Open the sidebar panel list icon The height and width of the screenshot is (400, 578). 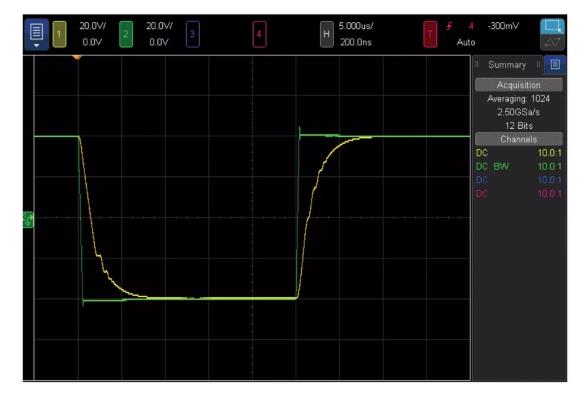[x=555, y=65]
